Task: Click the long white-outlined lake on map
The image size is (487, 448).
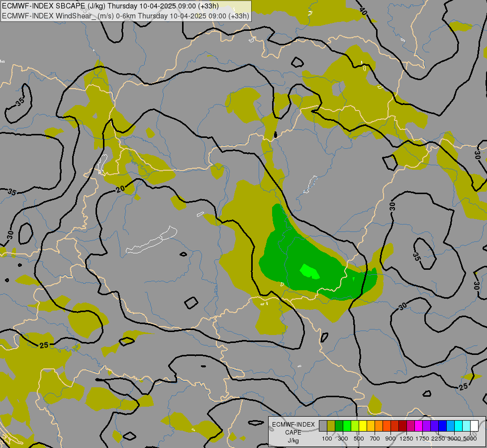Action: click(152, 240)
